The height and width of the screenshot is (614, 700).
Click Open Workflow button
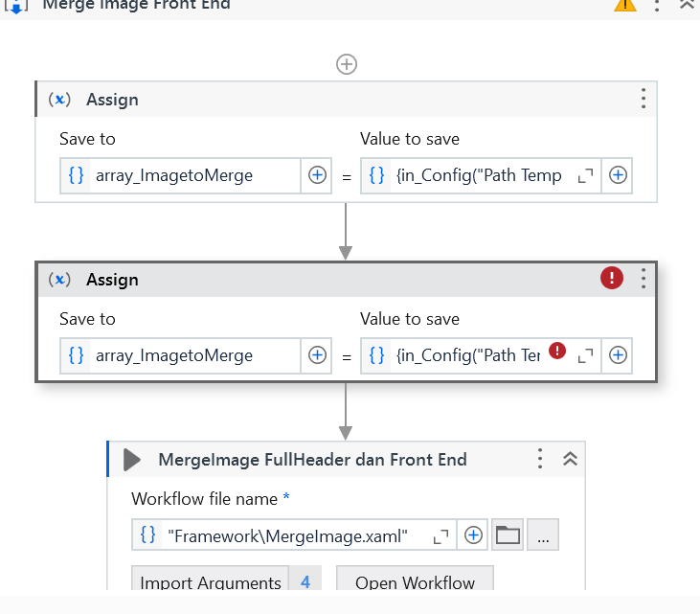pos(415,582)
